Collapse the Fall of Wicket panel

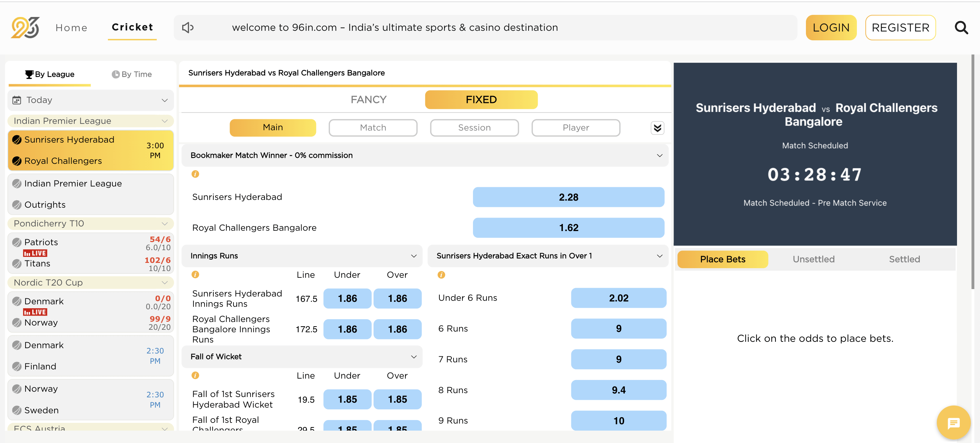302,357
